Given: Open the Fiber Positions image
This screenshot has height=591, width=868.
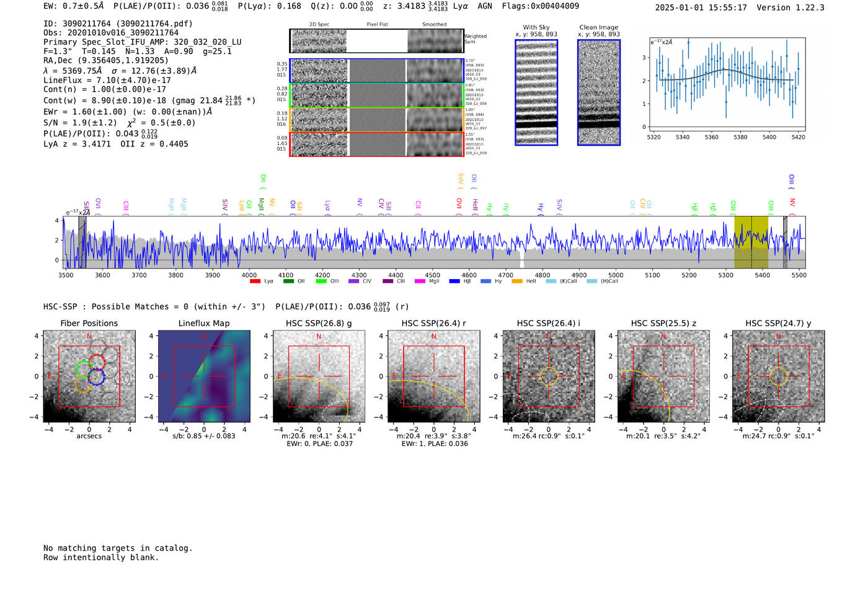Looking at the screenshot, I should click(89, 376).
